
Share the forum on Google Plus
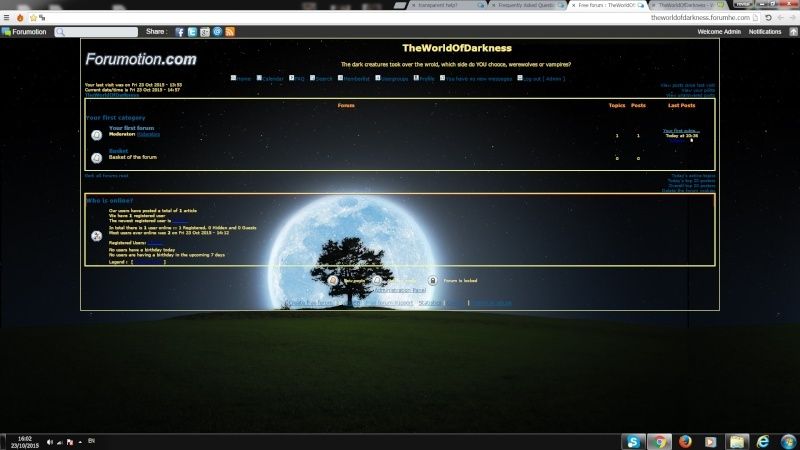[205, 32]
